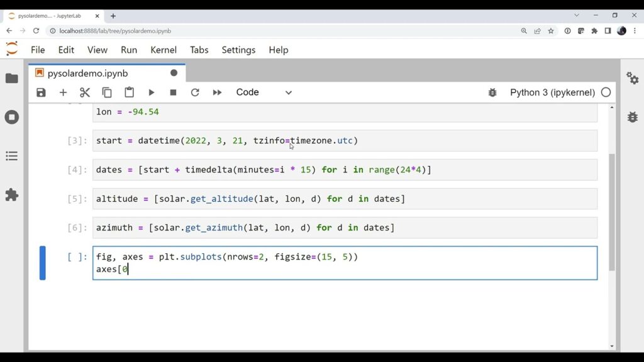Run all cells with the fast-forward icon
This screenshot has height=362, width=644.
click(x=217, y=92)
